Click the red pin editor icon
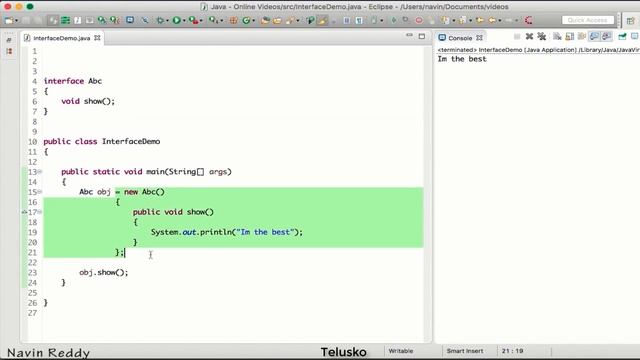 point(529,20)
